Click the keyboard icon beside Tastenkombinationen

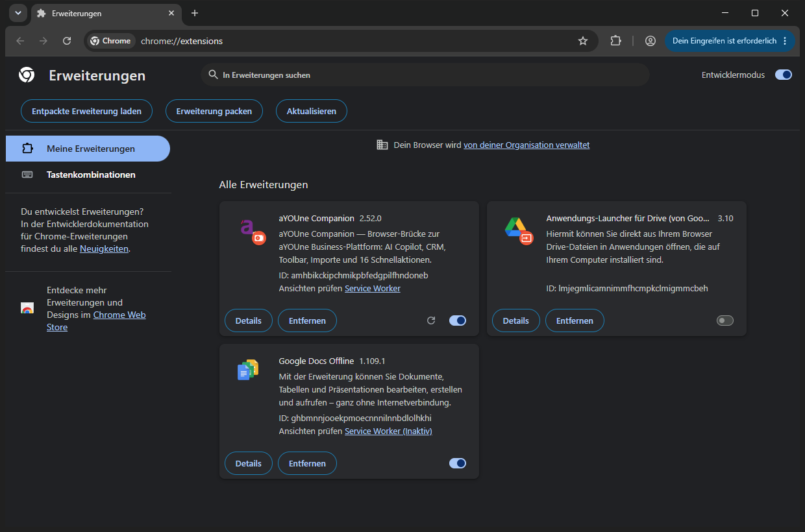(x=27, y=175)
